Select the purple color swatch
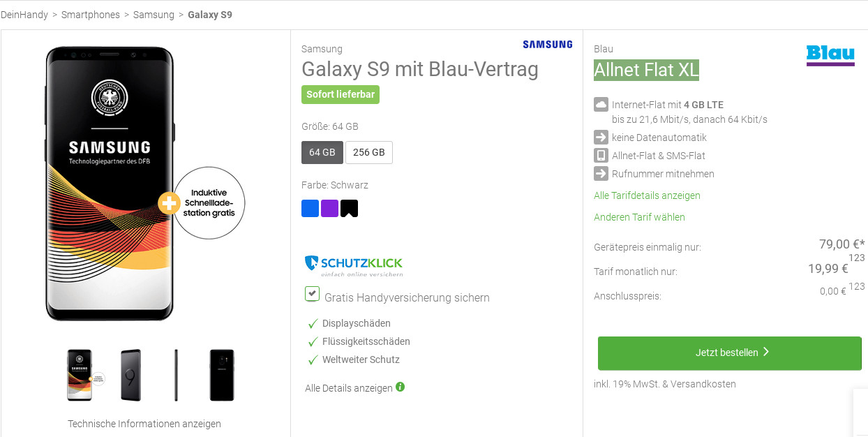868x437 pixels. pos(329,208)
